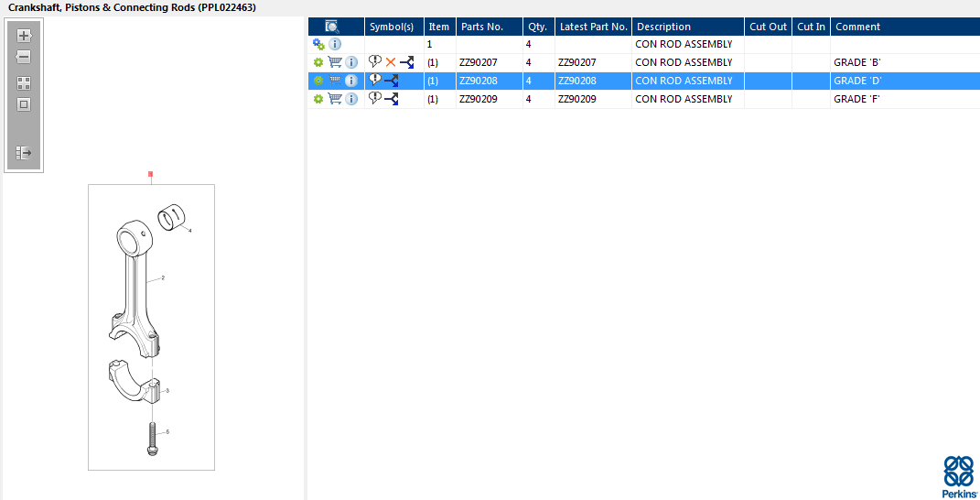Image resolution: width=980 pixels, height=500 pixels.
Task: Click the Perkins logo
Action: (959, 477)
